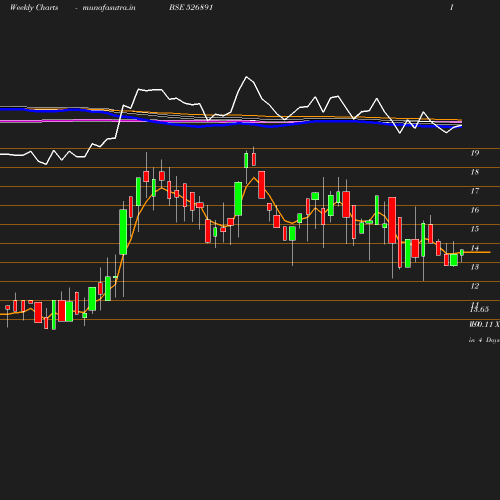Click the price axis label '15'
Viewport: 500px width, 500px height.
coord(475,229)
